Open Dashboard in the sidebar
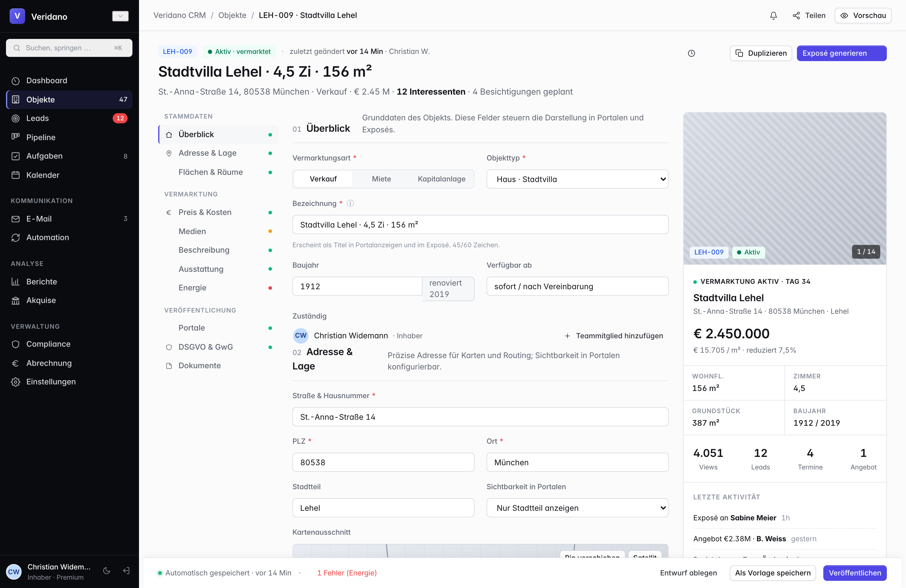The height and width of the screenshot is (588, 906). [69, 81]
